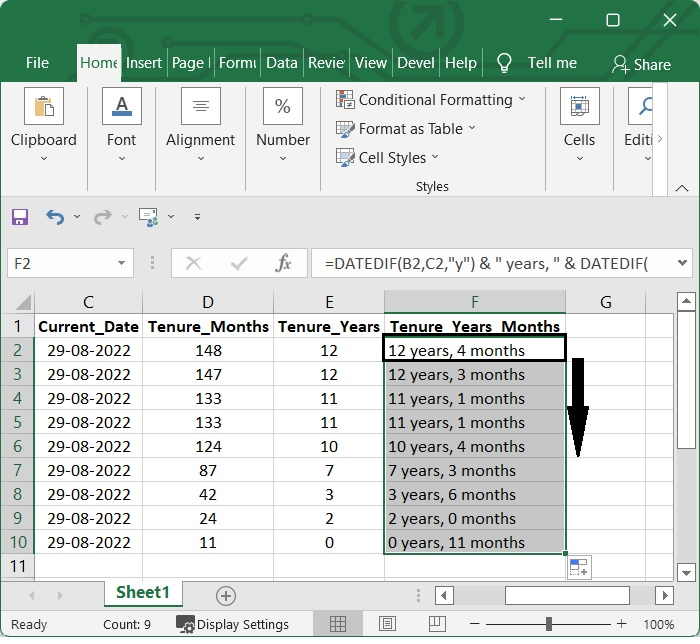The width and height of the screenshot is (700, 644).
Task: Switch to the Data ribbon tab
Action: click(282, 63)
